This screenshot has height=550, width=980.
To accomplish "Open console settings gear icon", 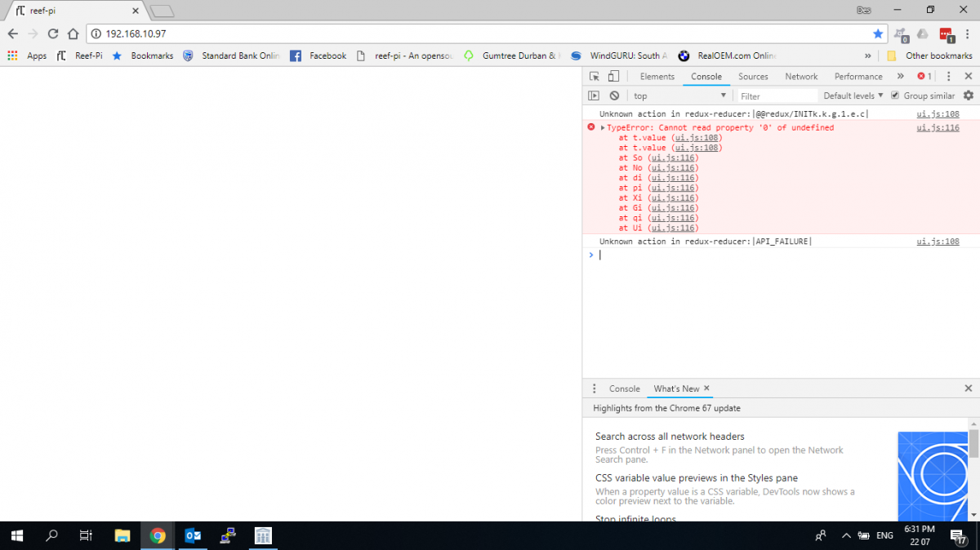I will [x=969, y=95].
